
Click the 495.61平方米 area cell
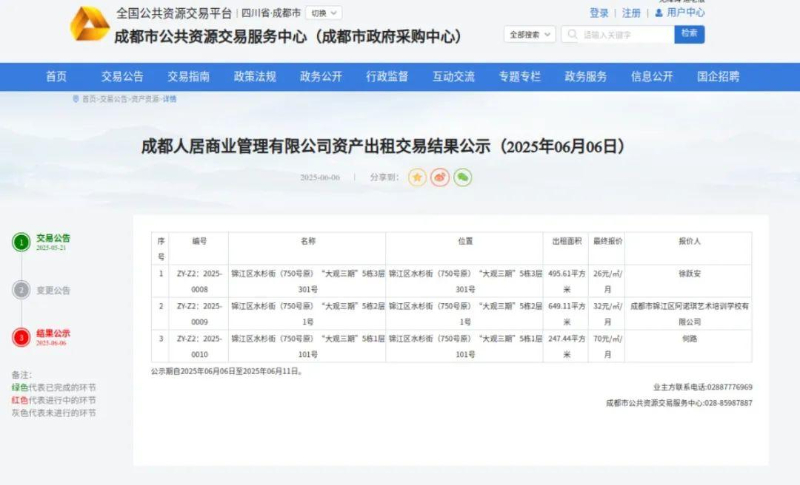point(566,281)
